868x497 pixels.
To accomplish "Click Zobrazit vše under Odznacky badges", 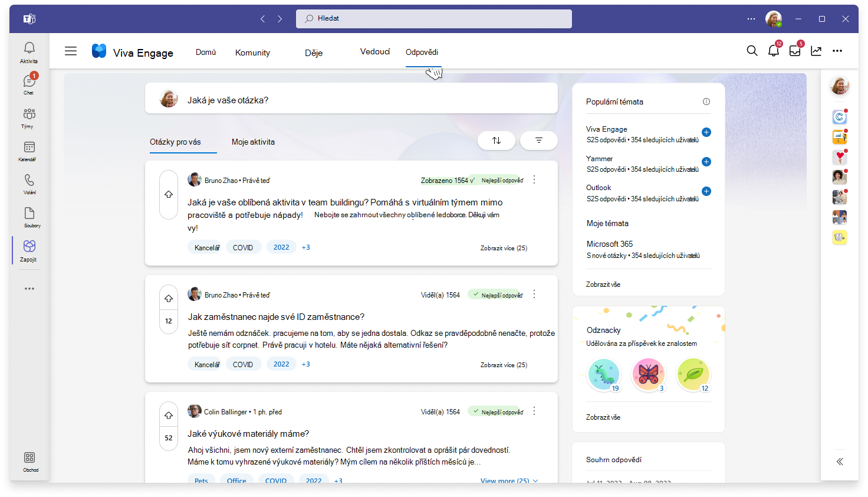I will tap(603, 417).
